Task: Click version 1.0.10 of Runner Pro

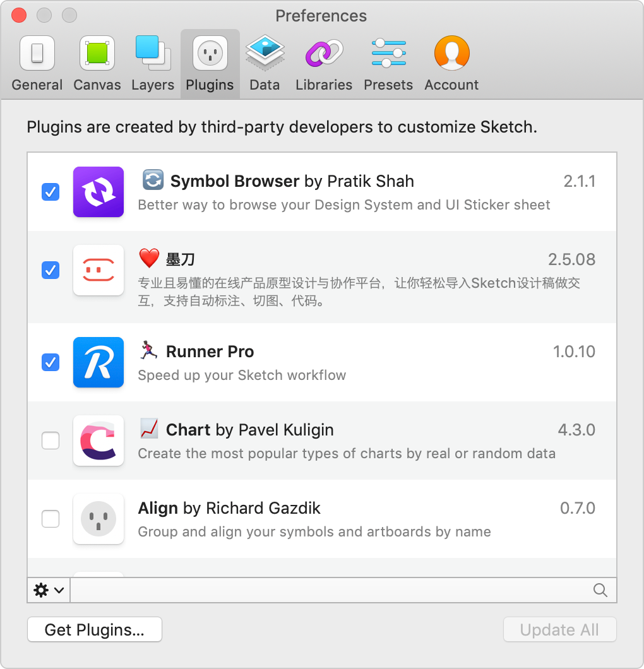Action: click(574, 352)
